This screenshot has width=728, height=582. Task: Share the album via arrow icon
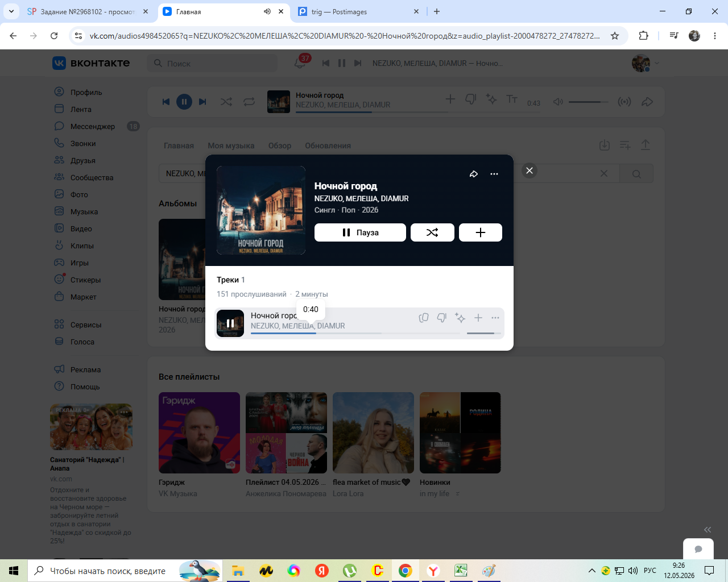coord(474,174)
